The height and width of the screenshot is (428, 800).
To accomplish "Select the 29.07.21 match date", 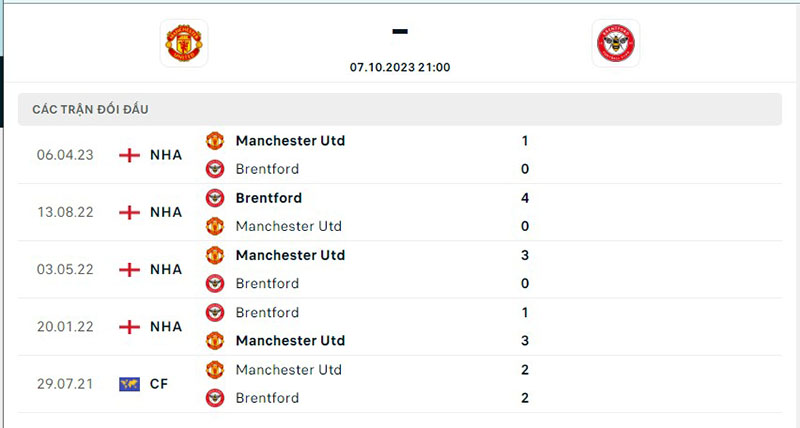I will (65, 384).
